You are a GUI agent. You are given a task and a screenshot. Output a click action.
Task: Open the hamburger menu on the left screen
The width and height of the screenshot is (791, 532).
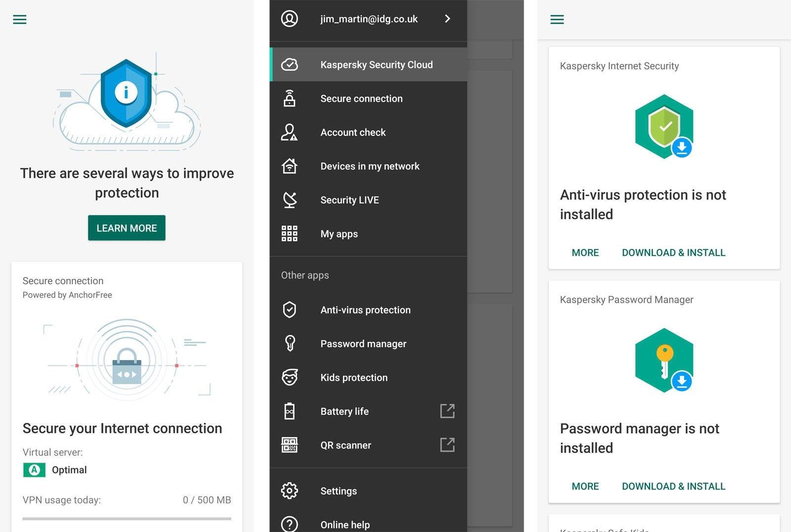click(x=20, y=19)
